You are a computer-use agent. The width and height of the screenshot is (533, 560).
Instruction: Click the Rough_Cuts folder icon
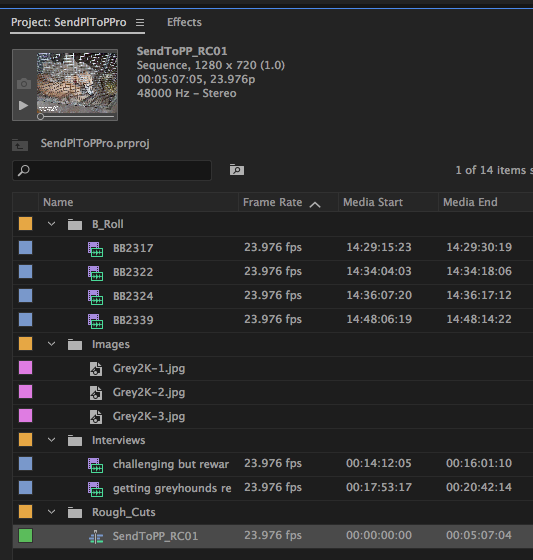75,512
